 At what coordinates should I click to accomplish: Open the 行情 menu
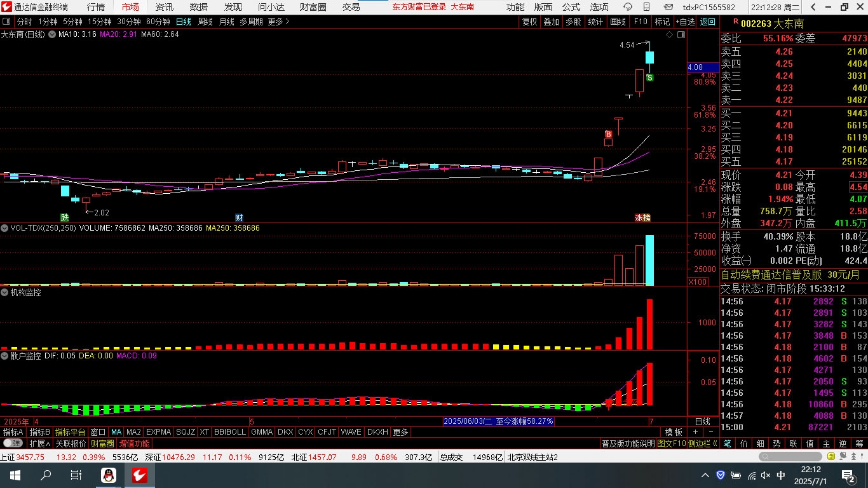click(x=96, y=7)
